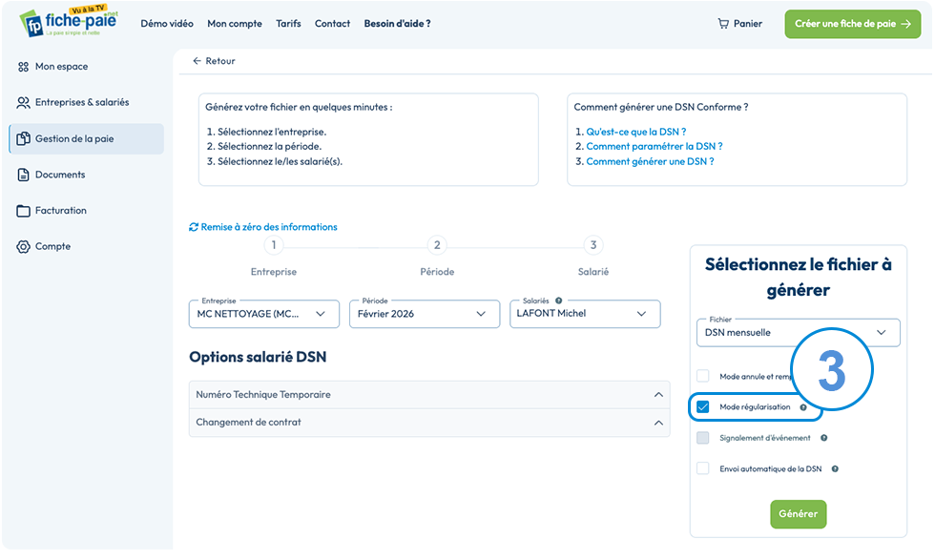935x560 pixels.
Task: Open the Facturation folder icon
Action: (x=23, y=211)
